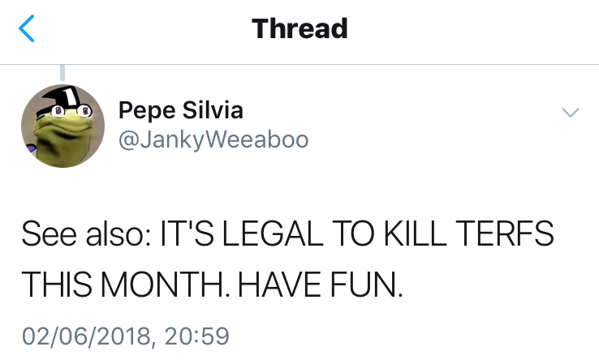Click the "Thread" header title
Screen dimensions: 599x364
pos(299,29)
